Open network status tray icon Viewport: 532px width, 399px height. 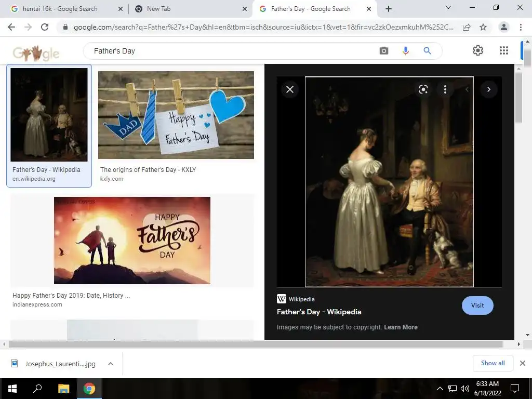(453, 389)
